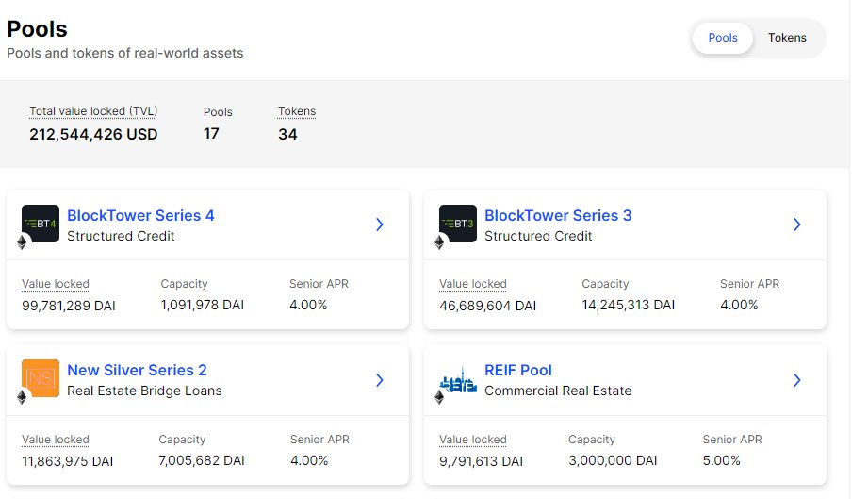868x499 pixels.
Task: Switch to the Tokens toggle tab
Action: (787, 38)
